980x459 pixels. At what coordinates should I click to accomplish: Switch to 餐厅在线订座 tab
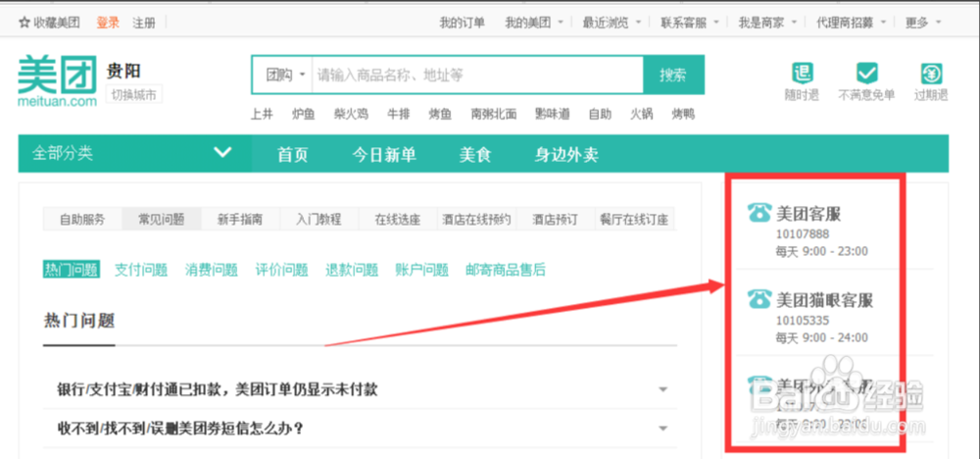pos(634,220)
